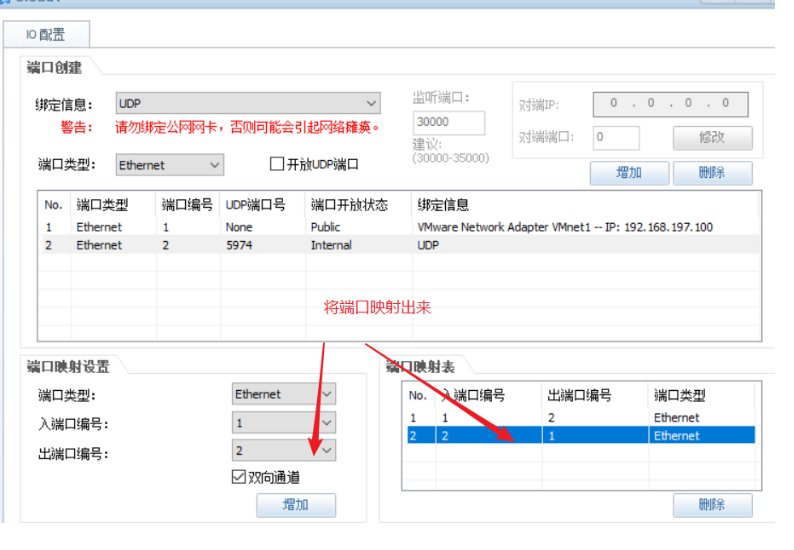Select mapping row 1 in 端口映射表
Viewport: 794px width, 550px height.
point(581,417)
